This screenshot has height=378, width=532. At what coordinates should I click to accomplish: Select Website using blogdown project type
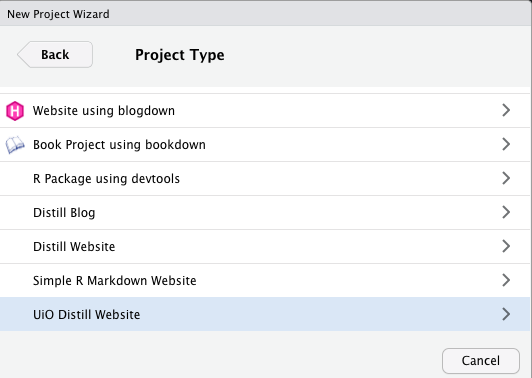[x=265, y=111]
